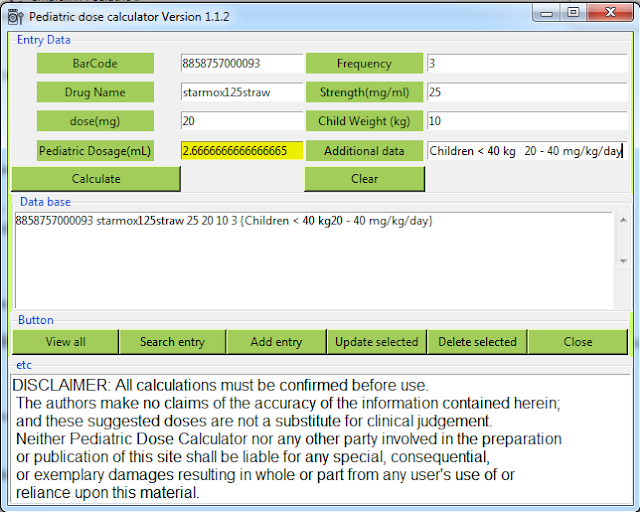This screenshot has width=640, height=512.
Task: Click the Drug Name label button
Action: pos(95,92)
